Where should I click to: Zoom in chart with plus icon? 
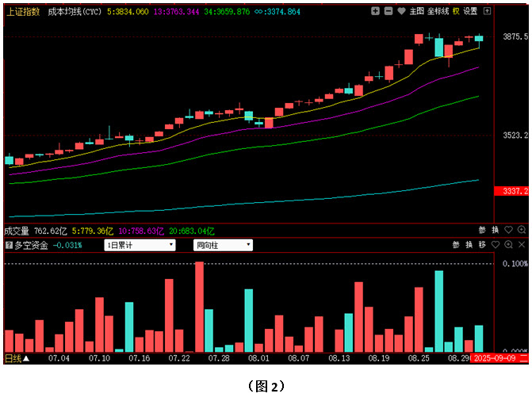point(375,11)
